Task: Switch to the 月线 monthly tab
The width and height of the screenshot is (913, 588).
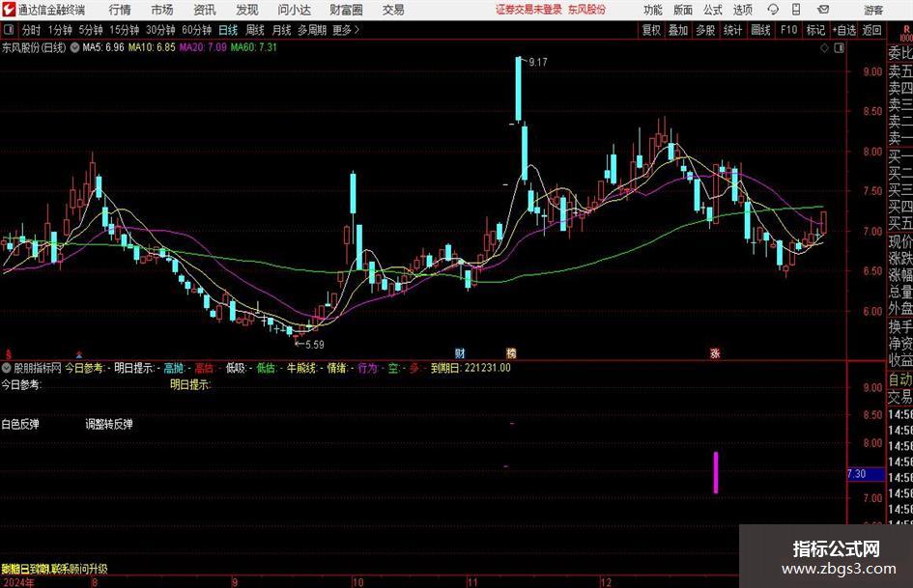Action: click(x=282, y=30)
